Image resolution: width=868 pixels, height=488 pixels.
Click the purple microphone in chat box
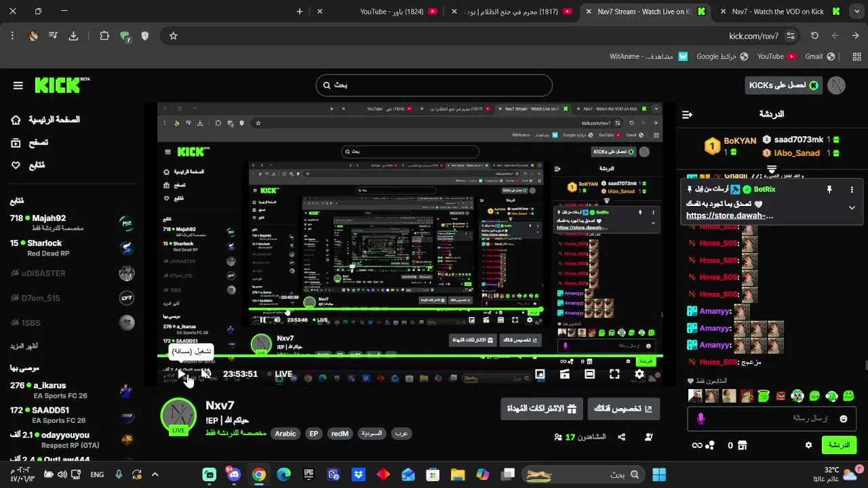tap(701, 419)
